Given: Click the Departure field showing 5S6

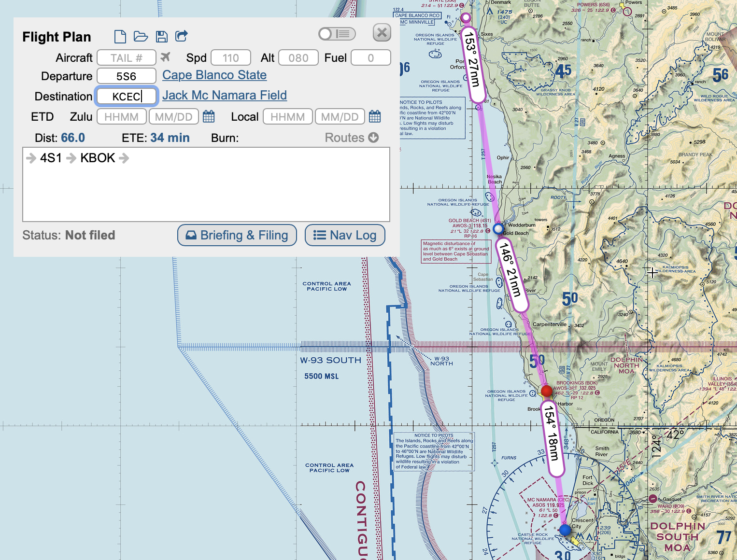Looking at the screenshot, I should click(x=127, y=76).
